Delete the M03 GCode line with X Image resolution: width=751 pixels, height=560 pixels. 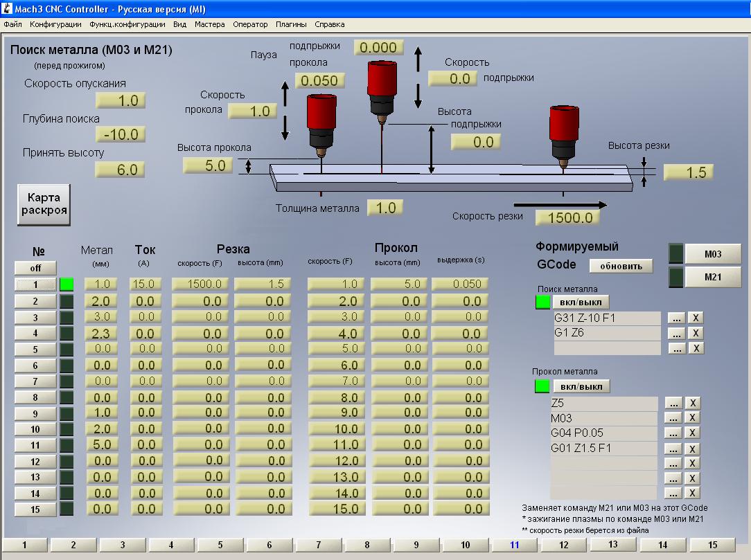pyautogui.click(x=692, y=417)
